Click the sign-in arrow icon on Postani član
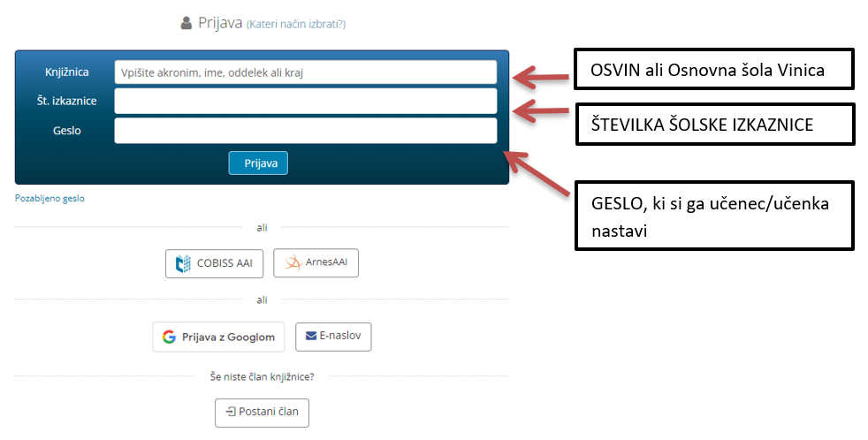 click(231, 412)
